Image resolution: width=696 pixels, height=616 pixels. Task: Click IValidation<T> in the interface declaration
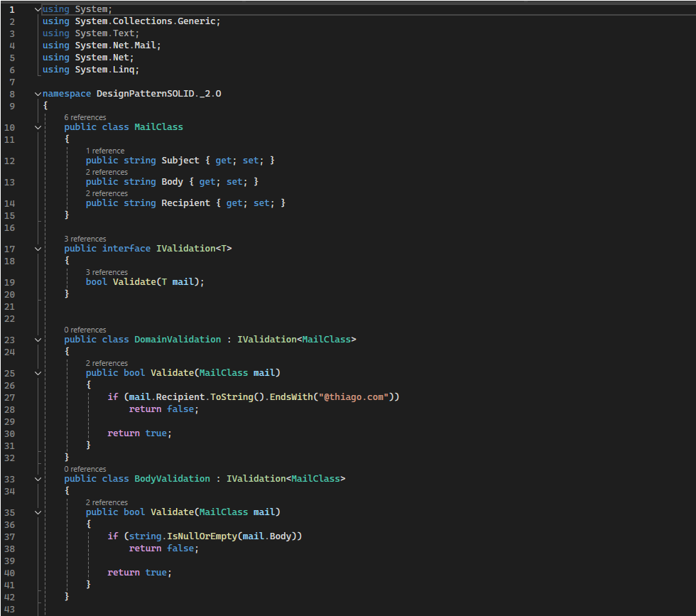[x=194, y=249]
